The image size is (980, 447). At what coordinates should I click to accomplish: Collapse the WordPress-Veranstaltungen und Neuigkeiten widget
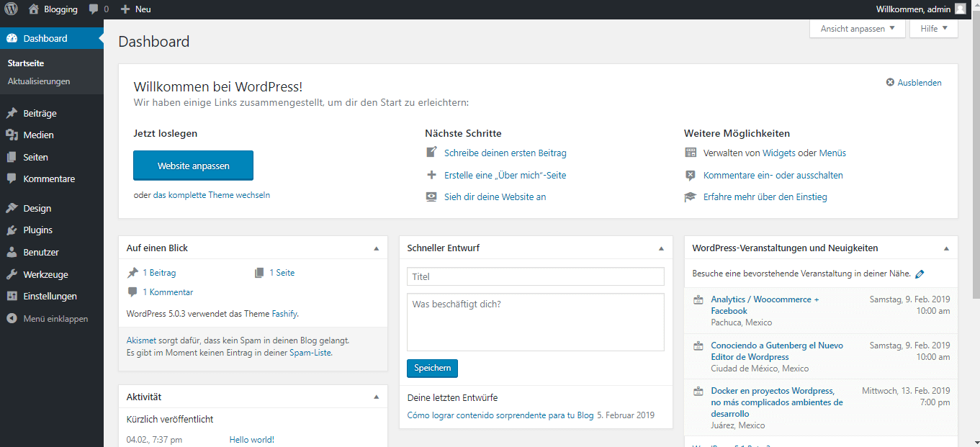click(946, 248)
